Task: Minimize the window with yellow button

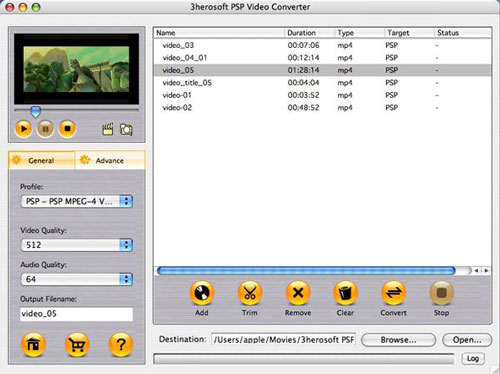Action: point(22,7)
